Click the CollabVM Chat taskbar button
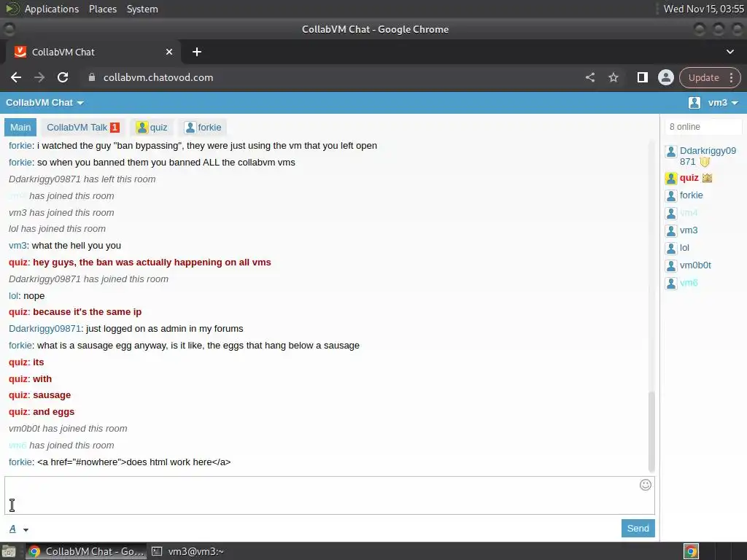Image resolution: width=747 pixels, height=560 pixels. click(86, 551)
